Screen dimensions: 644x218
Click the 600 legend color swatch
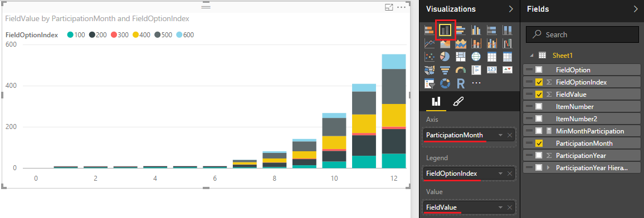[179, 35]
